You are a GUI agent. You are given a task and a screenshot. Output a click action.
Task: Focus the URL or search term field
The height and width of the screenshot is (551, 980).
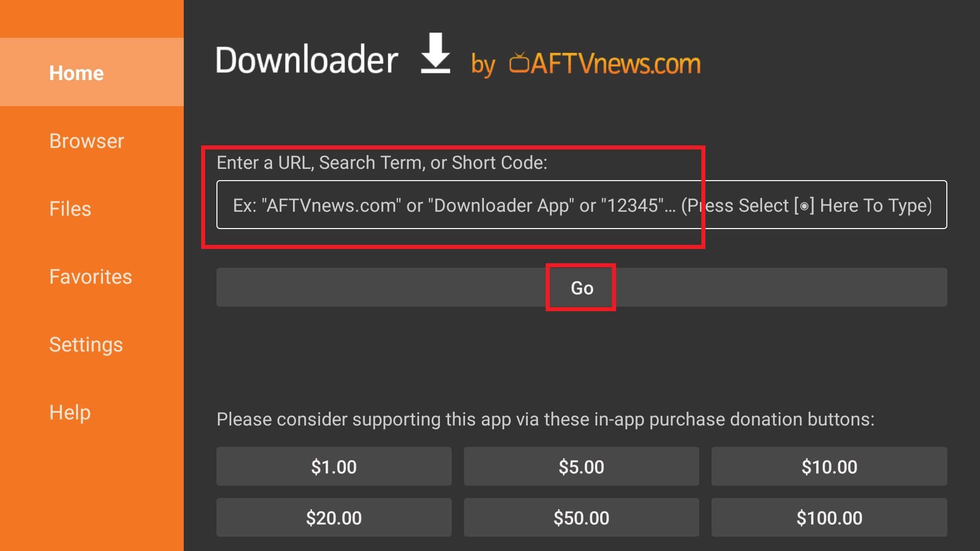[x=581, y=205]
